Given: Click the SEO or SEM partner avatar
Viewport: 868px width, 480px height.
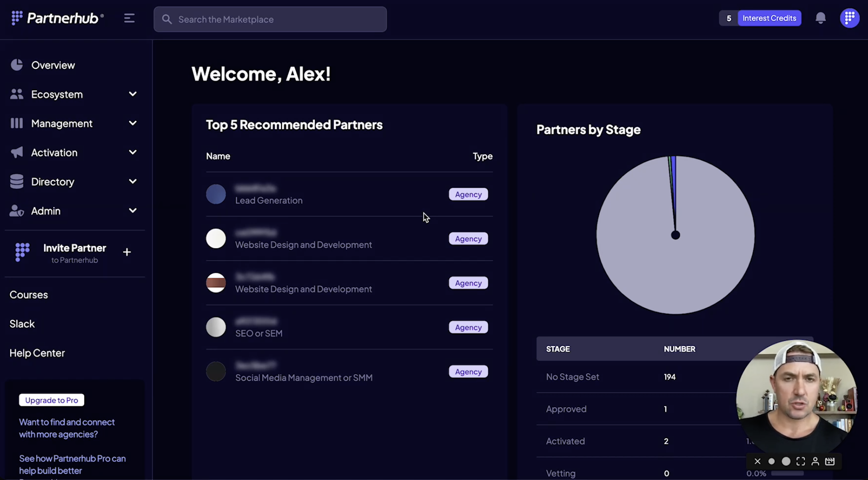Looking at the screenshot, I should click(x=216, y=327).
